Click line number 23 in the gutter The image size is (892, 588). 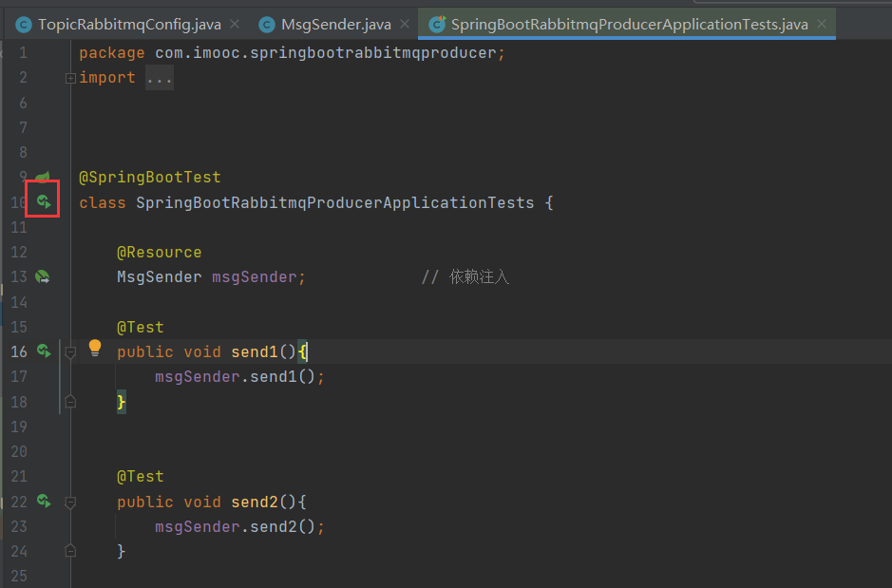[19, 526]
